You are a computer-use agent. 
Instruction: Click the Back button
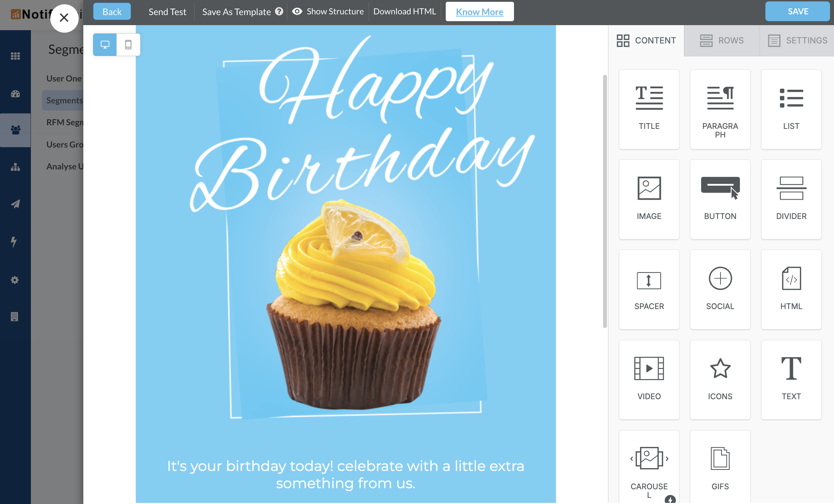[x=112, y=11]
